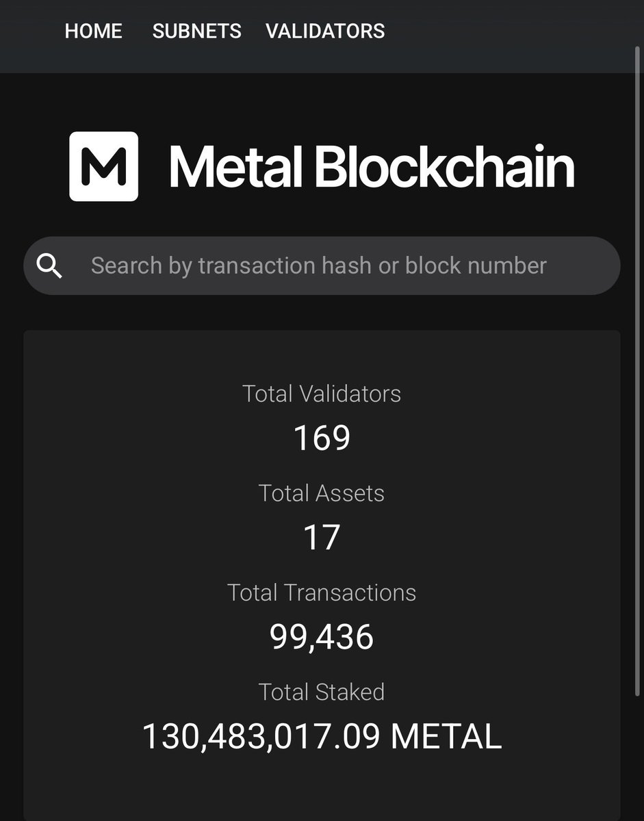Image resolution: width=644 pixels, height=821 pixels.
Task: Click the 'Total Transactions' label
Action: point(322,592)
